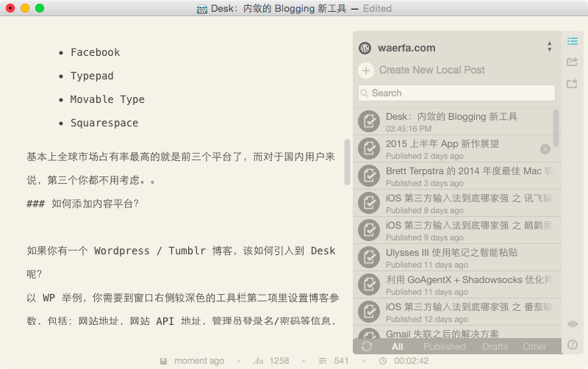
Task: Click edit icon of post published 12 days ago
Action: point(369,312)
